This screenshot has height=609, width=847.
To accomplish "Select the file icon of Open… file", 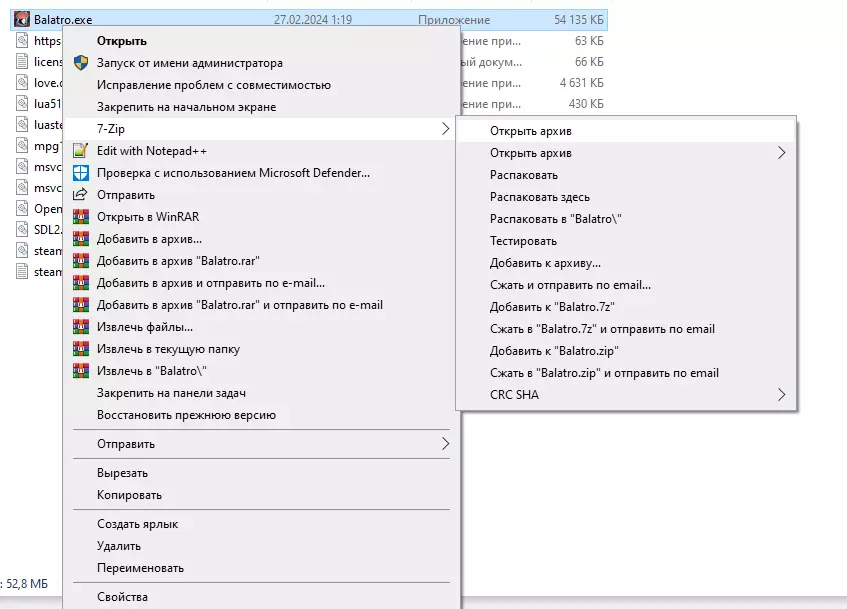I will (22, 209).
